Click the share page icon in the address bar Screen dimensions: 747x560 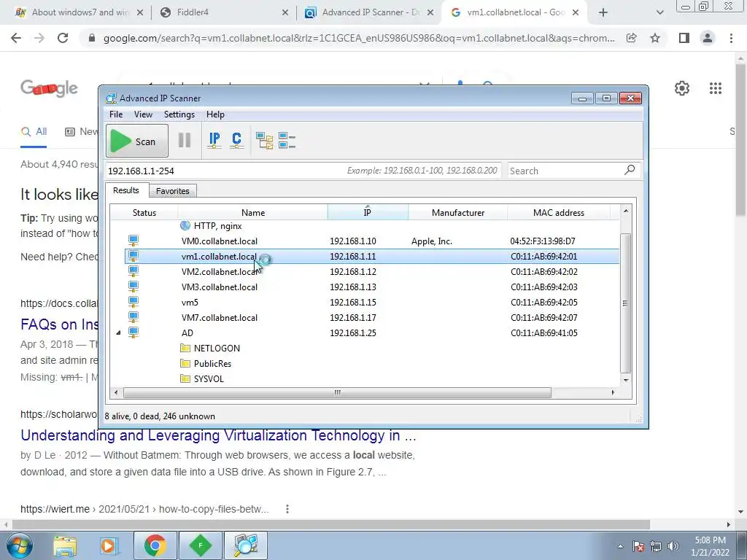click(632, 38)
